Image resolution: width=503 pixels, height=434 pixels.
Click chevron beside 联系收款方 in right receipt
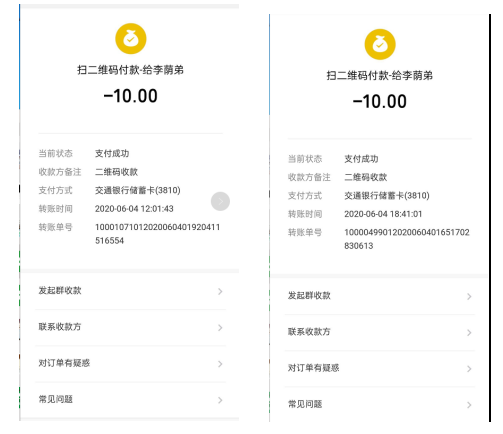[x=469, y=333]
